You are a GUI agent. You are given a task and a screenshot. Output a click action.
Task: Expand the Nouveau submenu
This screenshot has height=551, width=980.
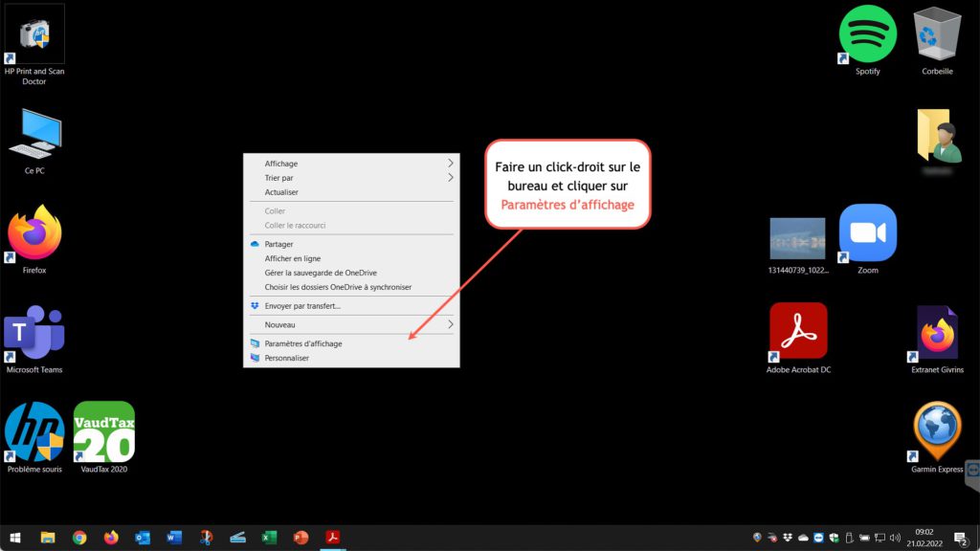click(350, 325)
